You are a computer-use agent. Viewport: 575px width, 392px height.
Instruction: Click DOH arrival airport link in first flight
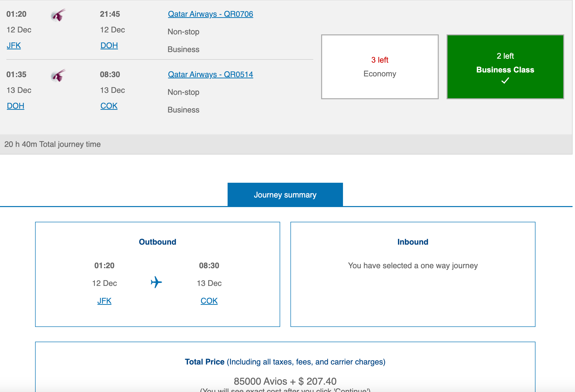click(109, 45)
